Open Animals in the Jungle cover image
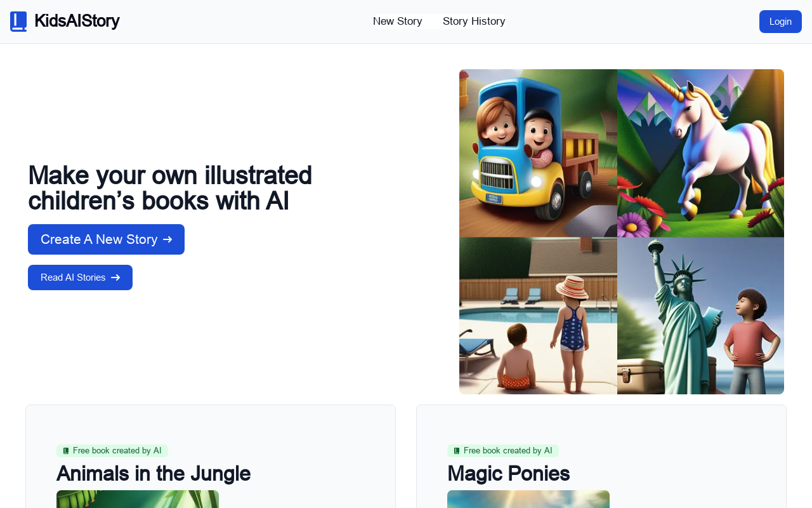 pos(138,499)
